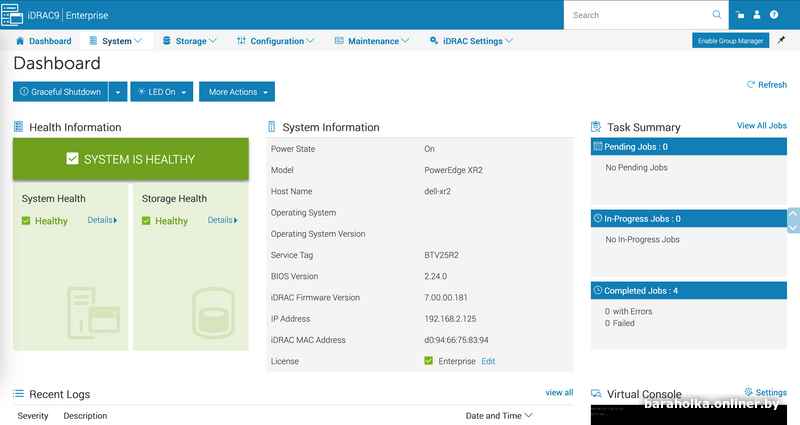This screenshot has height=425, width=800.
Task: Click the pin navigation icon
Action: coord(781,40)
